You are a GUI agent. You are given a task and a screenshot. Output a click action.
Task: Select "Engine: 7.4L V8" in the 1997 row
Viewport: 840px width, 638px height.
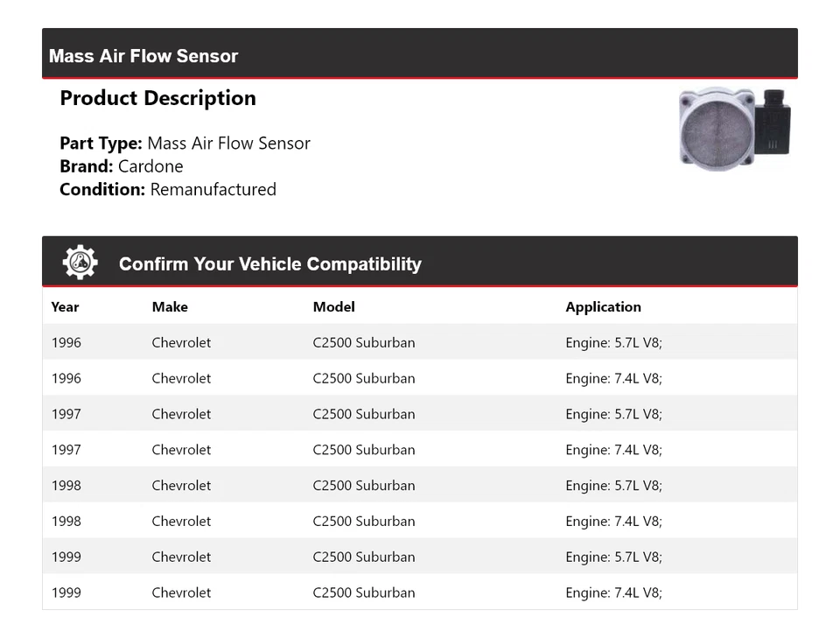click(613, 450)
